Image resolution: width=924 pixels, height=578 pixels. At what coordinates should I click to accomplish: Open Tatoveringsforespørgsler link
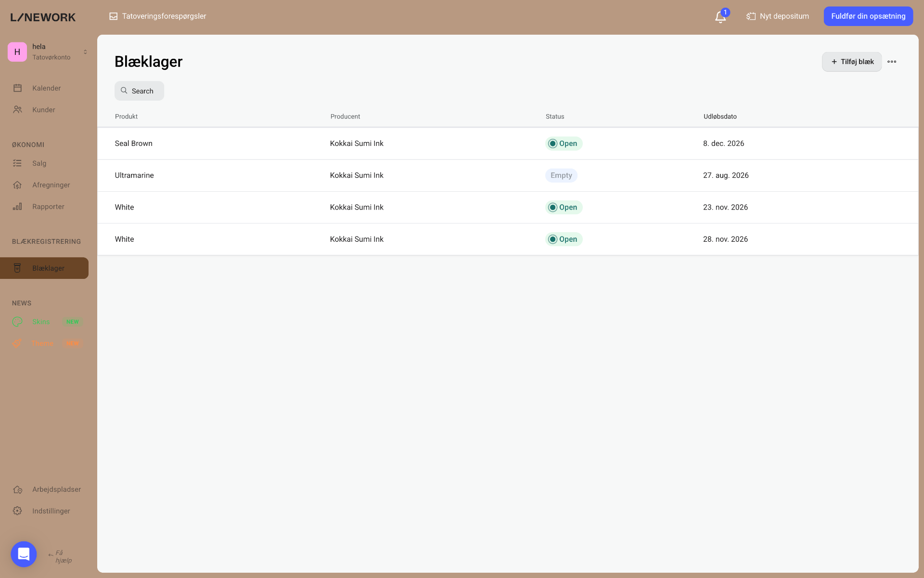coord(158,16)
